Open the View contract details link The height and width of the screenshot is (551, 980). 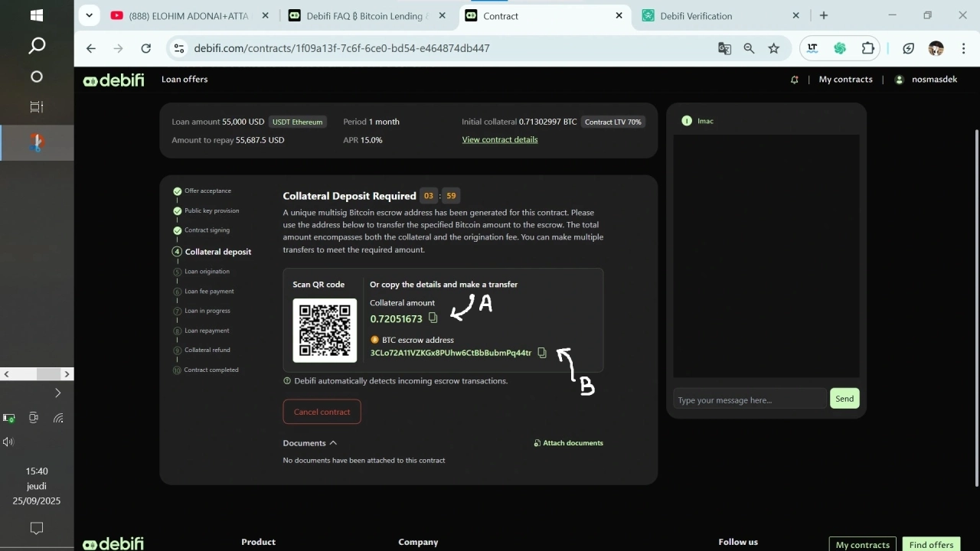point(499,140)
